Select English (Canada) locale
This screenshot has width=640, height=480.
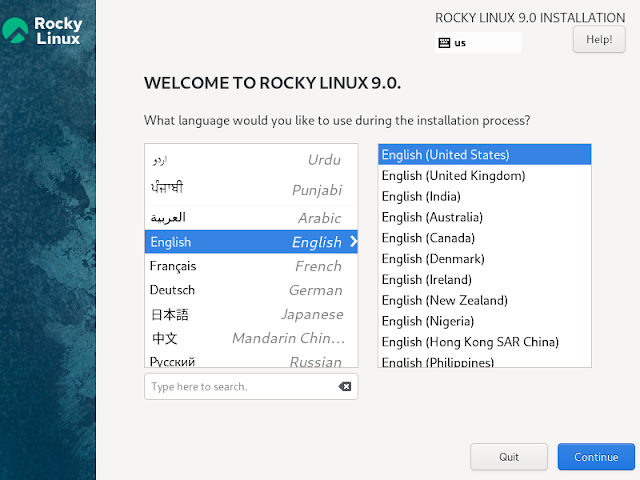pyautogui.click(x=484, y=238)
